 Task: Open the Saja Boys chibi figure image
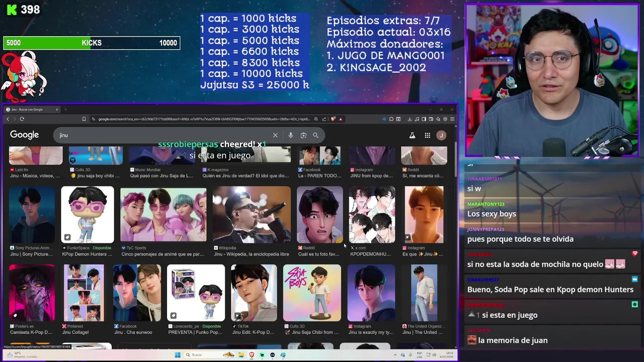tap(312, 293)
